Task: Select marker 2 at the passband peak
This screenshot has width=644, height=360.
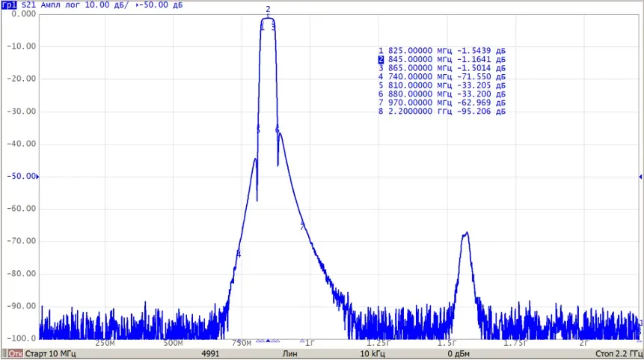Action: (269, 9)
